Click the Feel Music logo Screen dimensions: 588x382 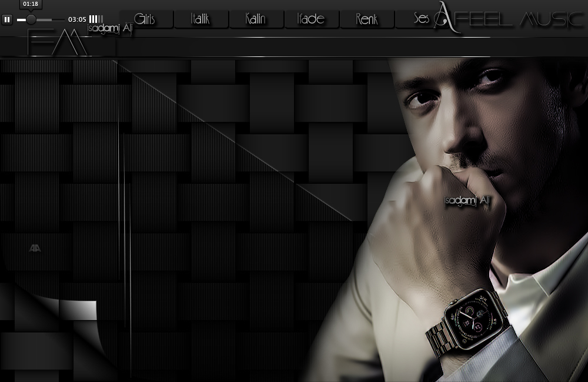pyautogui.click(x=509, y=18)
